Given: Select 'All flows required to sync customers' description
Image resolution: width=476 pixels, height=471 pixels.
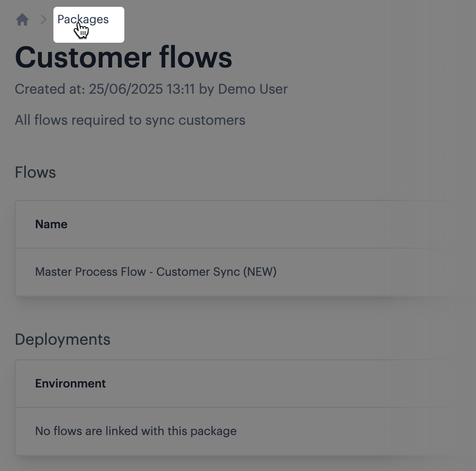Looking at the screenshot, I should (x=130, y=120).
